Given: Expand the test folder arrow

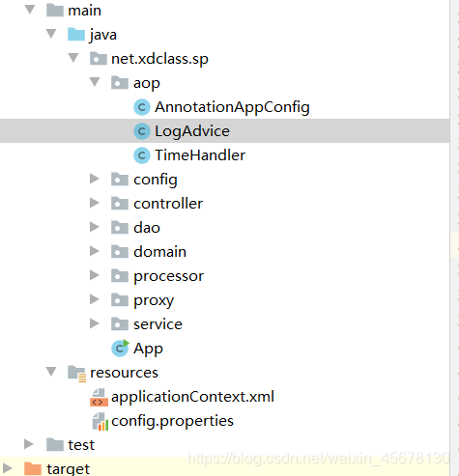Looking at the screenshot, I should pos(29,444).
